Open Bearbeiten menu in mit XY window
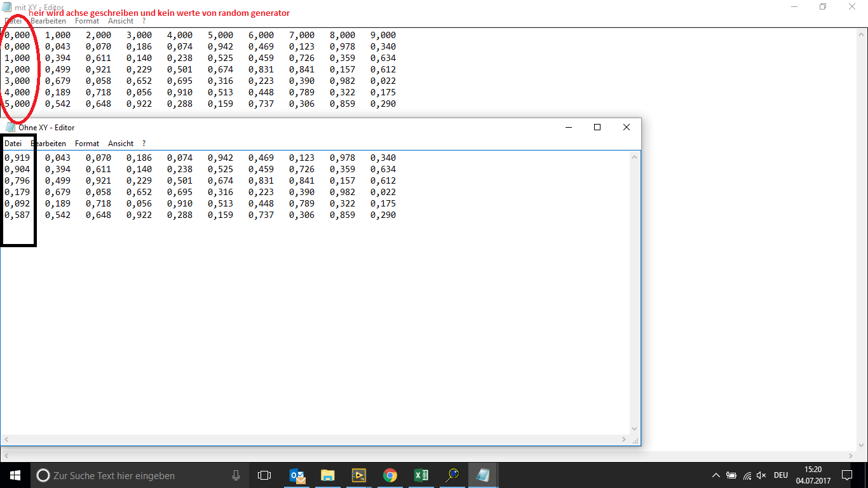868x488 pixels. coord(48,20)
